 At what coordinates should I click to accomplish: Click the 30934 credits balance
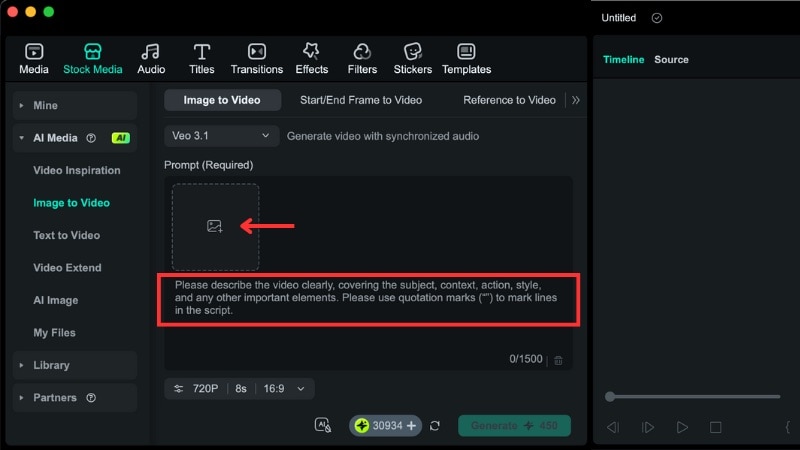[387, 426]
